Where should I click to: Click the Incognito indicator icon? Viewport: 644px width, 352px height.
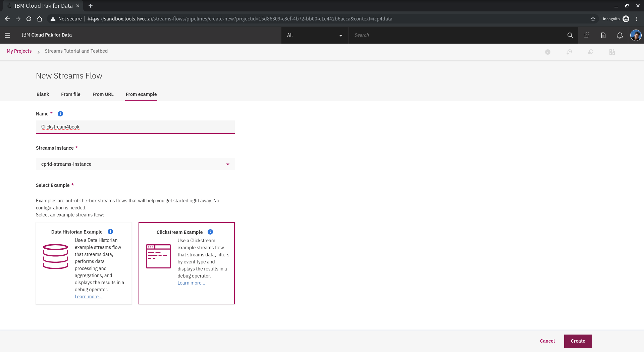click(x=626, y=19)
